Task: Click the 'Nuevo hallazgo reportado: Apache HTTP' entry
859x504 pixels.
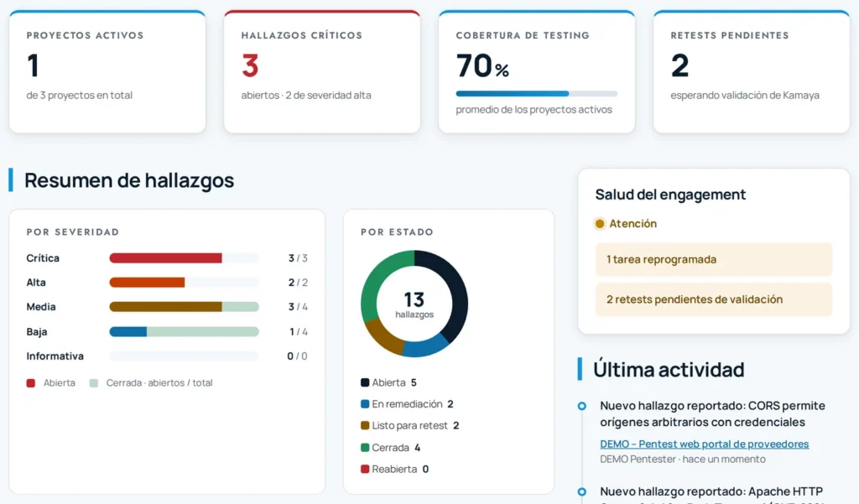Action: (x=711, y=491)
